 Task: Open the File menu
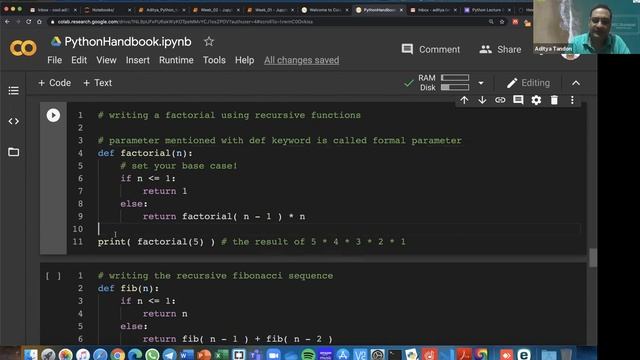tap(55, 60)
